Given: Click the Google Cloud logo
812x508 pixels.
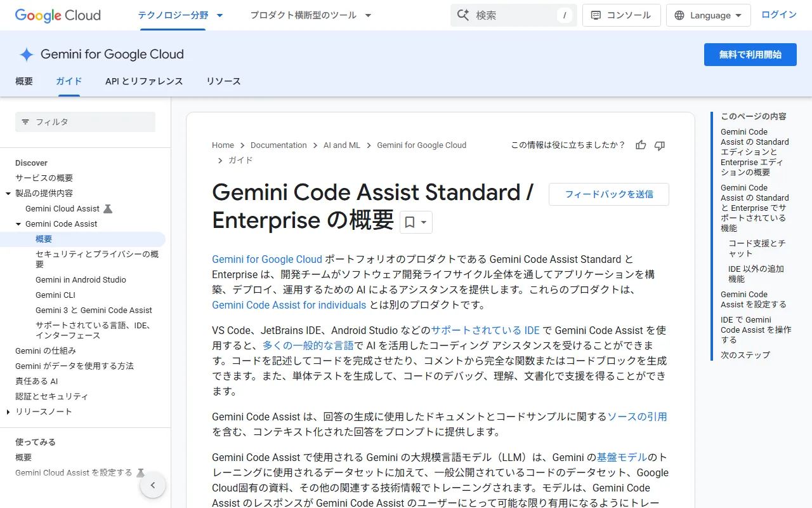Looking at the screenshot, I should coord(57,15).
